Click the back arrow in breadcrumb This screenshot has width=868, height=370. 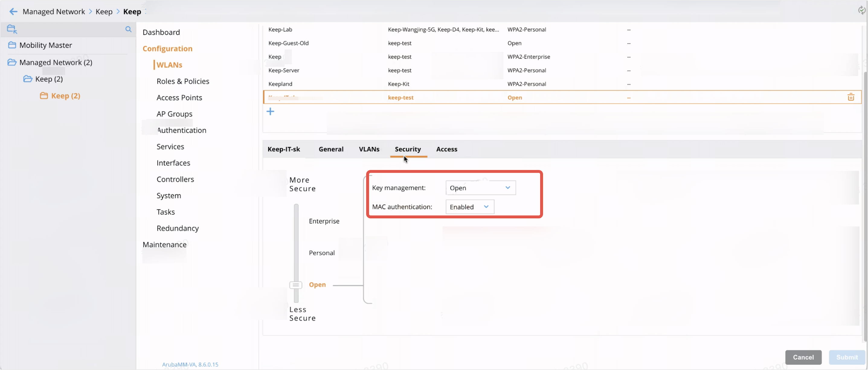pyautogui.click(x=13, y=11)
